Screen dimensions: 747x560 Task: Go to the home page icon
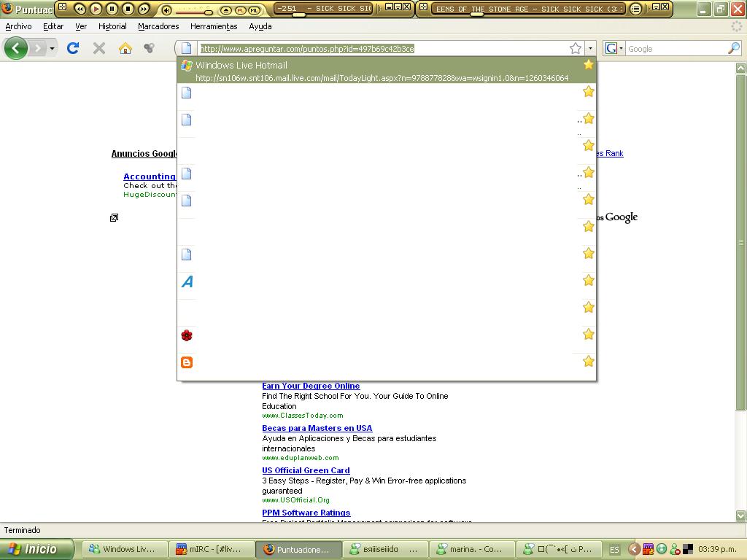click(125, 48)
